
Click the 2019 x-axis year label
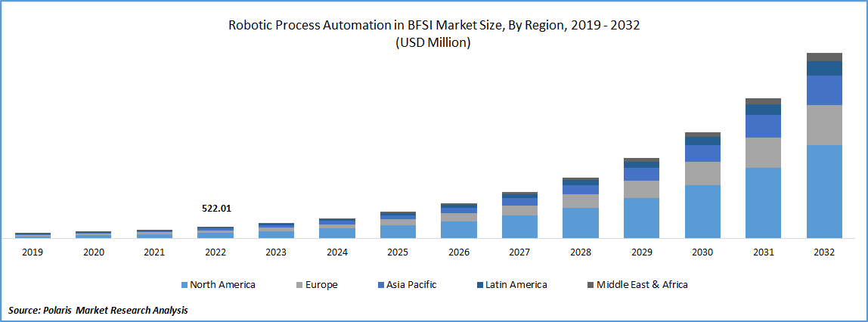coord(33,252)
